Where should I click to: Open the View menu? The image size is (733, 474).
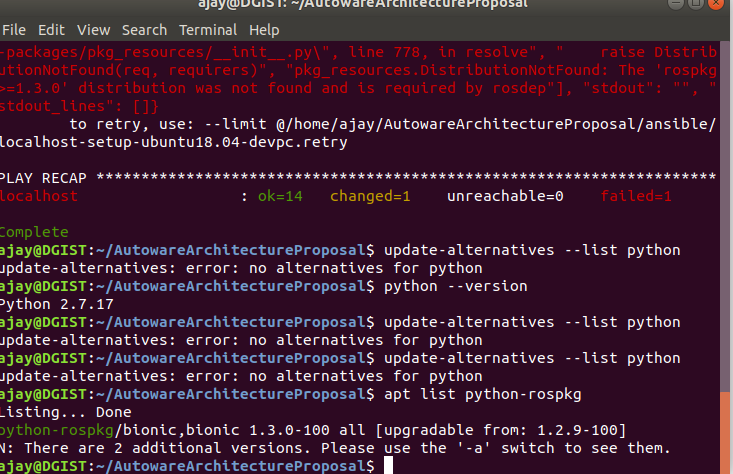pos(93,30)
